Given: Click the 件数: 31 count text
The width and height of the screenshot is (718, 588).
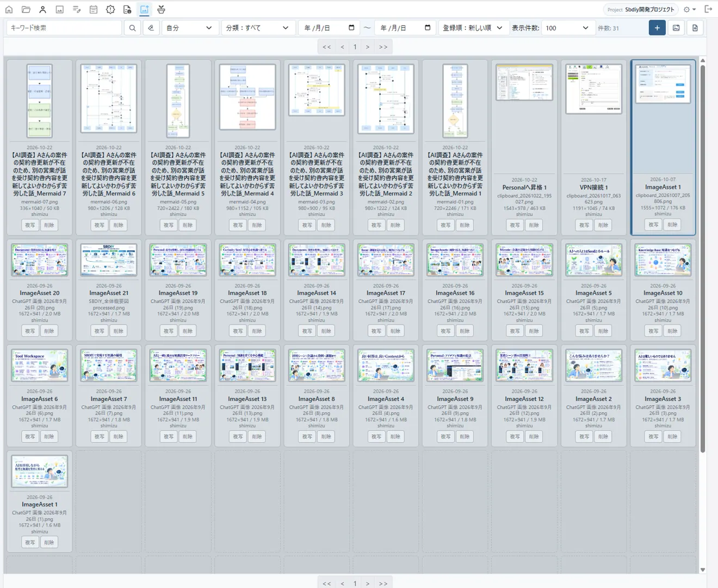Looking at the screenshot, I should point(608,28).
